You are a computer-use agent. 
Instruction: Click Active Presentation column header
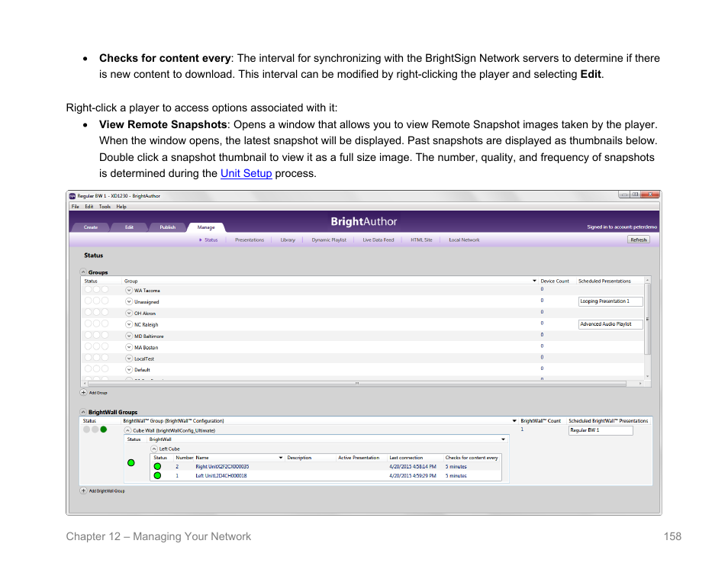click(x=359, y=458)
